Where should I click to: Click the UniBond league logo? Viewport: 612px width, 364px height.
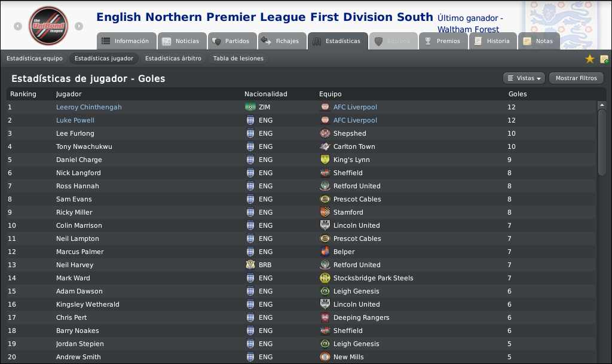tap(48, 26)
